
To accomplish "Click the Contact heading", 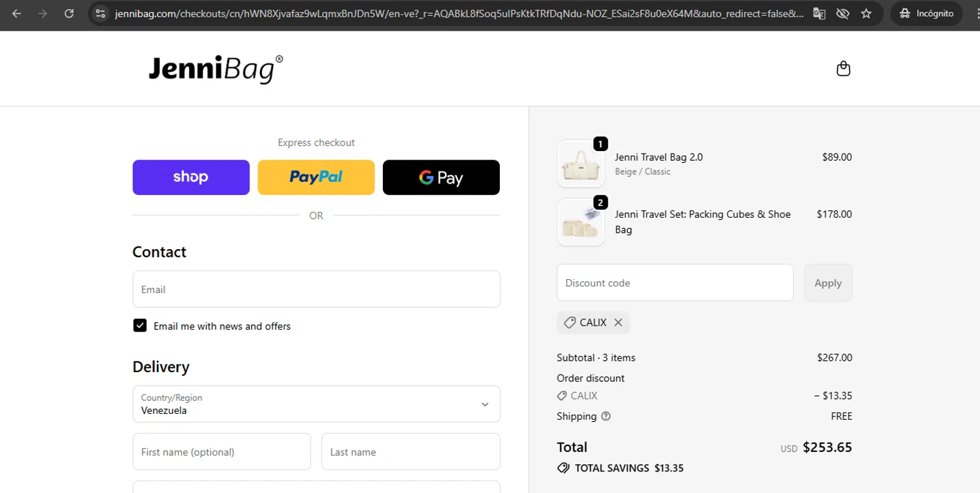I will tap(159, 252).
